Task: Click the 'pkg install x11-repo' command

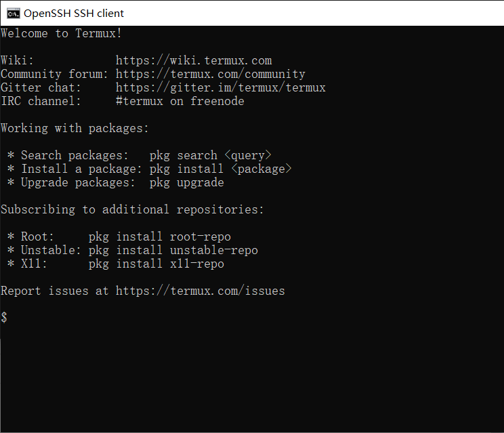Action: [x=156, y=264]
